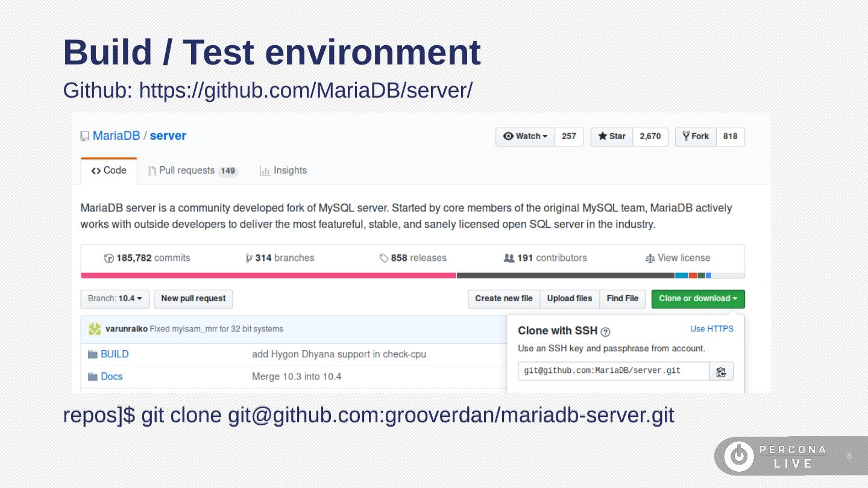Click the BUILD folder icon
The height and width of the screenshot is (488, 868).
coord(93,354)
